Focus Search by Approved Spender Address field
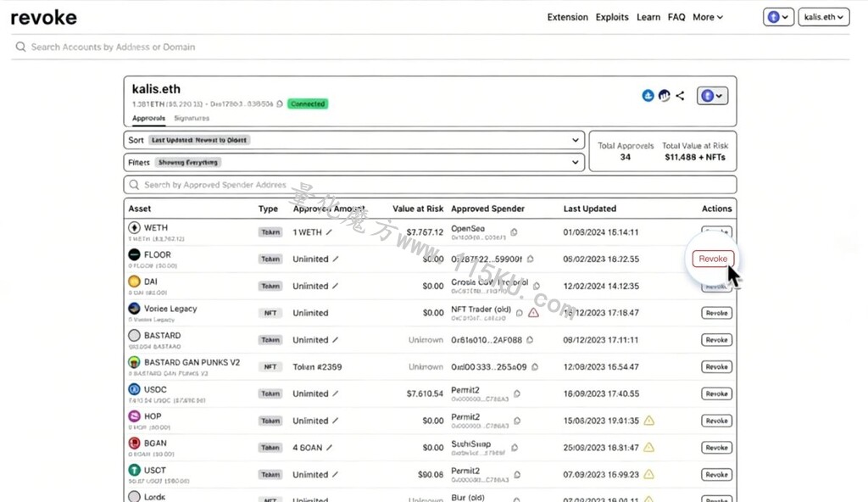This screenshot has height=502, width=868. point(430,185)
